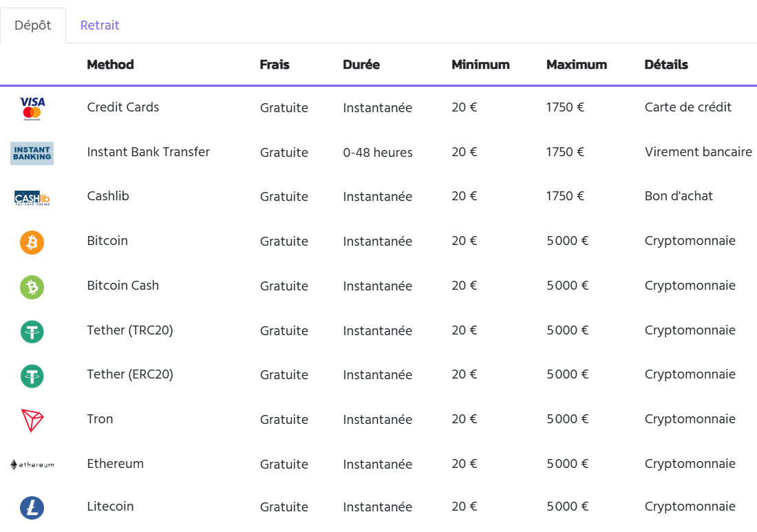Click the Method column header

[110, 64]
